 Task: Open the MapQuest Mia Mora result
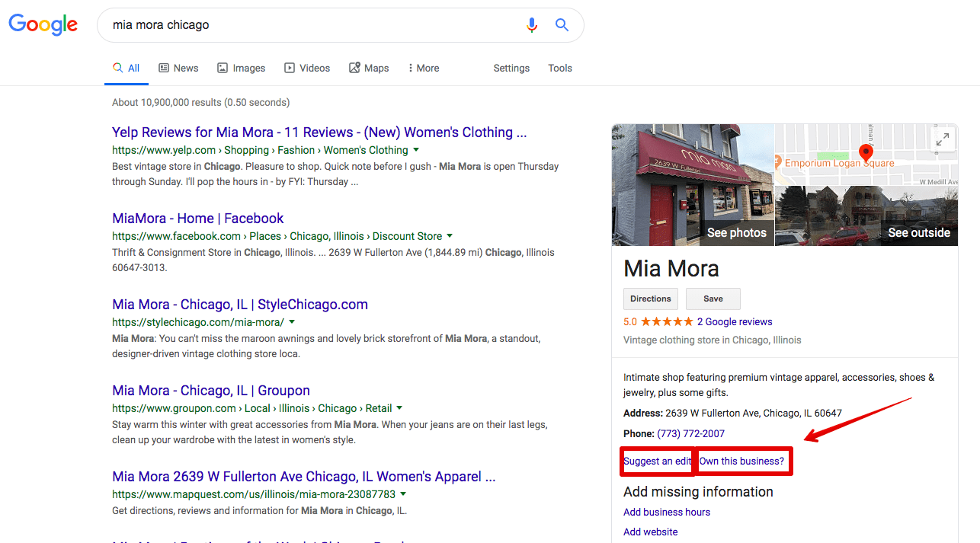coord(304,477)
